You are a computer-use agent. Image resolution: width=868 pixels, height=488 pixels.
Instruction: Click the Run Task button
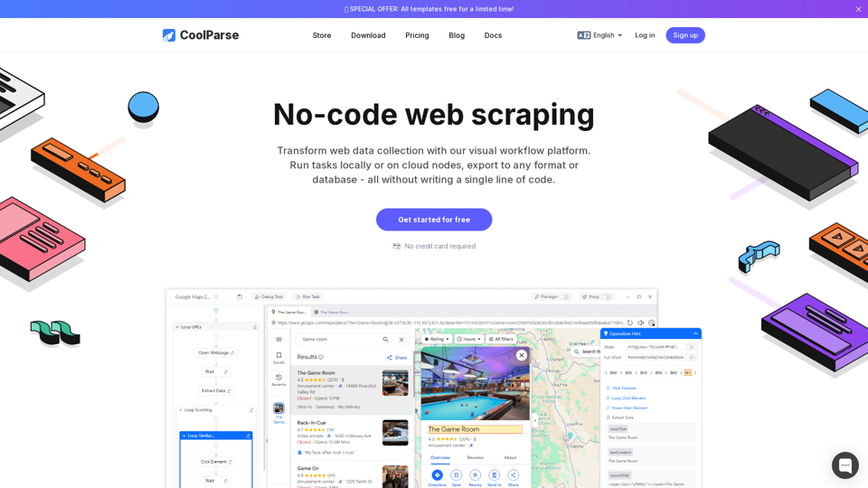pos(308,297)
